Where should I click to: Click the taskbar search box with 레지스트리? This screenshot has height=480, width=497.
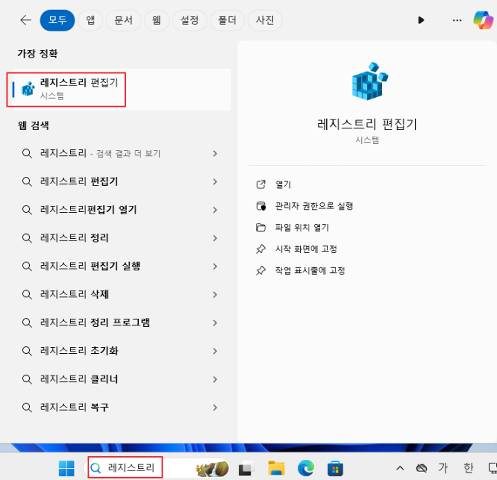[125, 467]
